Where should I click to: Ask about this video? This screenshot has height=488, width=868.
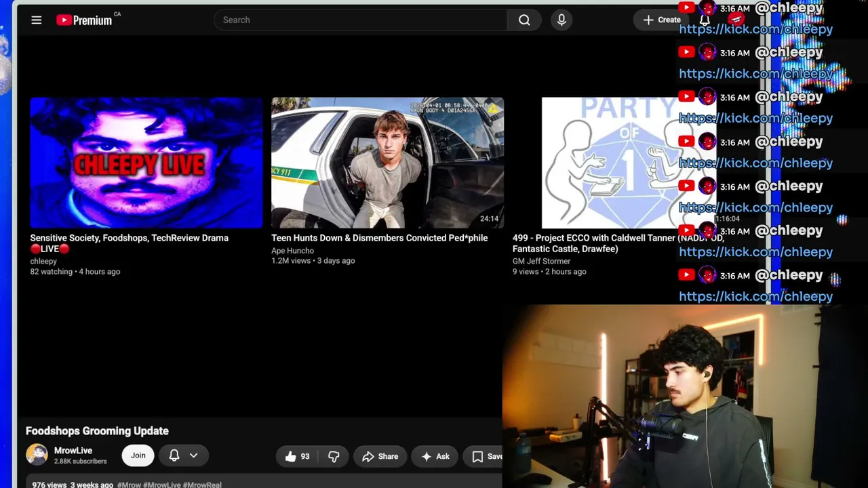(435, 457)
